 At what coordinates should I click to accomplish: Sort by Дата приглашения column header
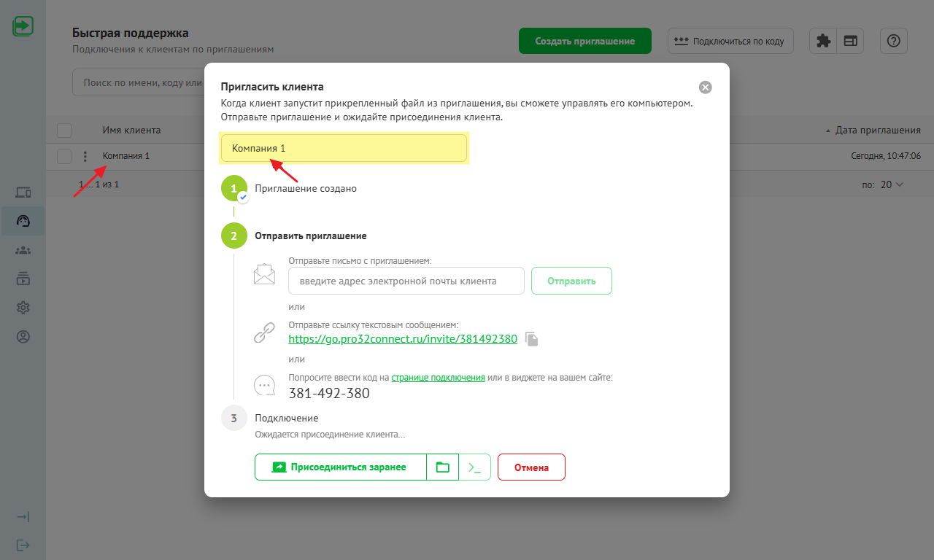(x=877, y=131)
